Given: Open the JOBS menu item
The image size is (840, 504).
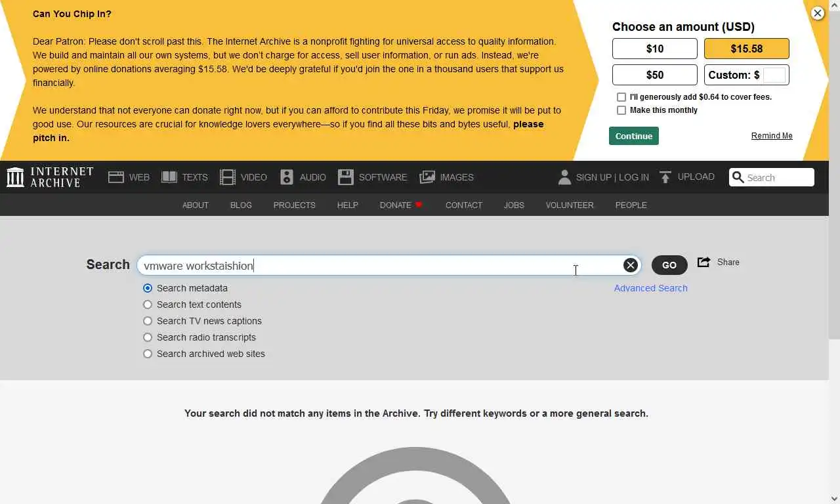Looking at the screenshot, I should [x=514, y=205].
